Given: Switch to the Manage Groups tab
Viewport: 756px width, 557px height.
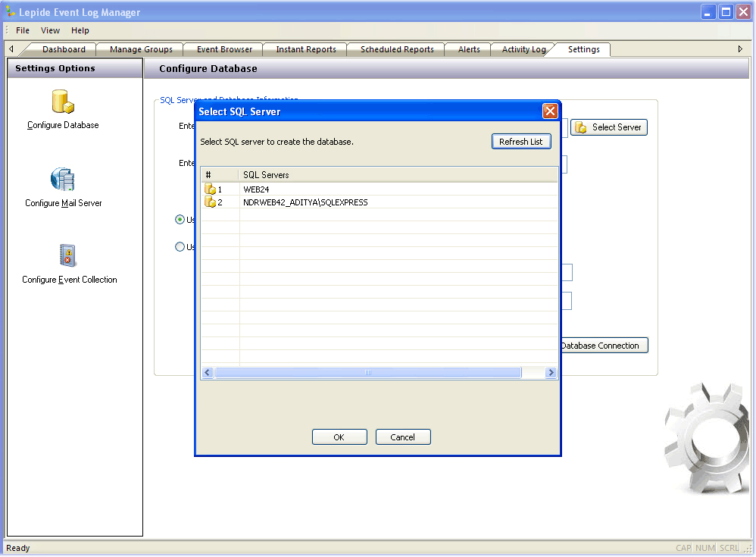Looking at the screenshot, I should pos(141,49).
